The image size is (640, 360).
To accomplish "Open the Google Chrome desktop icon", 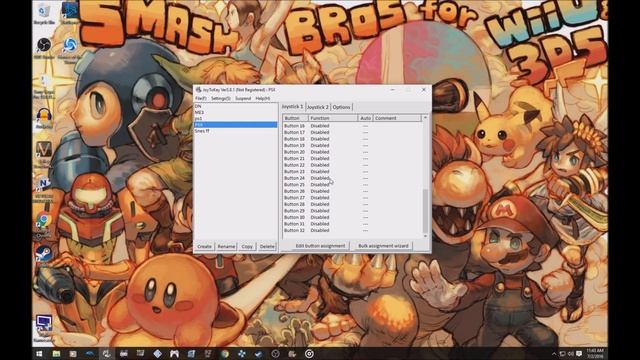I will click(x=43, y=221).
